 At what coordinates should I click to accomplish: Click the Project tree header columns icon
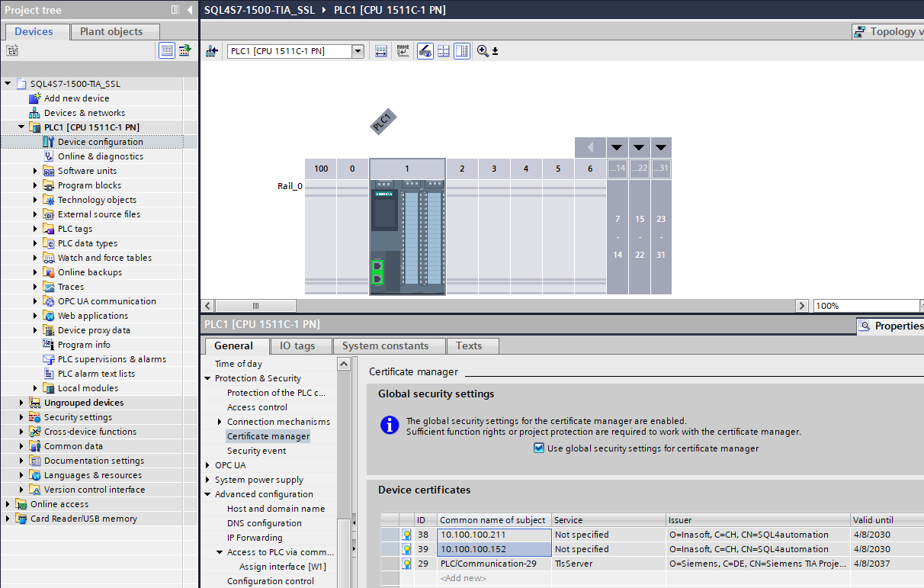tap(175, 10)
